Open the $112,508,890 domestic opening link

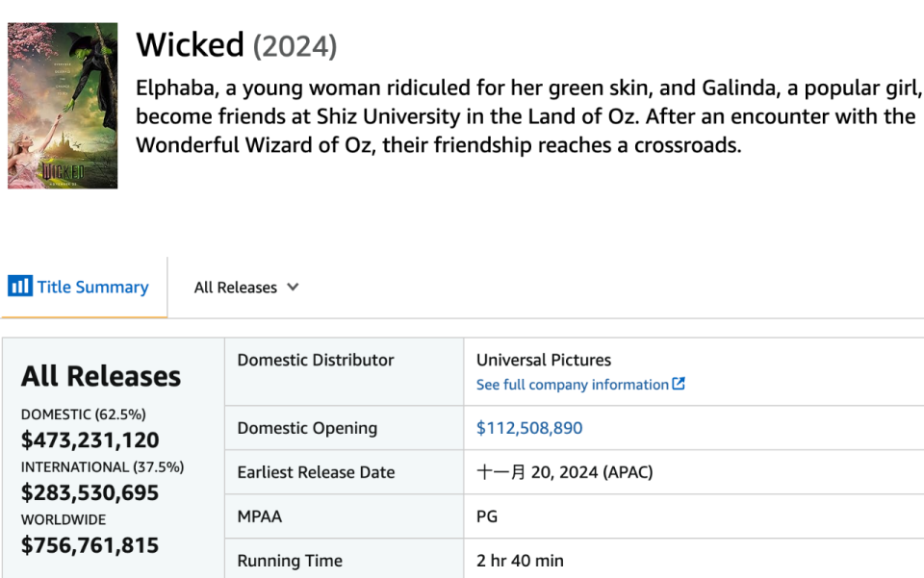pos(529,428)
